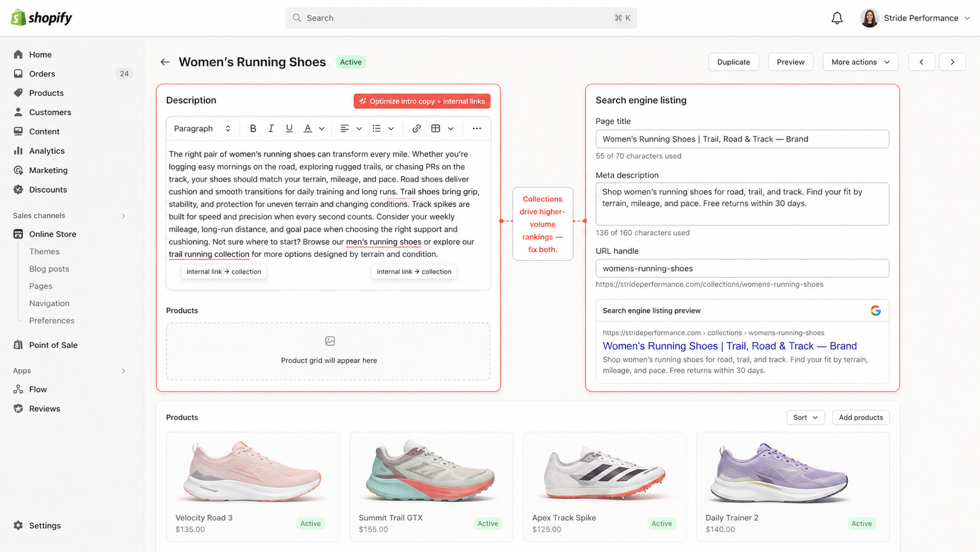Viewport: 980px width, 552px height.
Task: Insert a link using the toolbar link icon
Action: (x=416, y=128)
